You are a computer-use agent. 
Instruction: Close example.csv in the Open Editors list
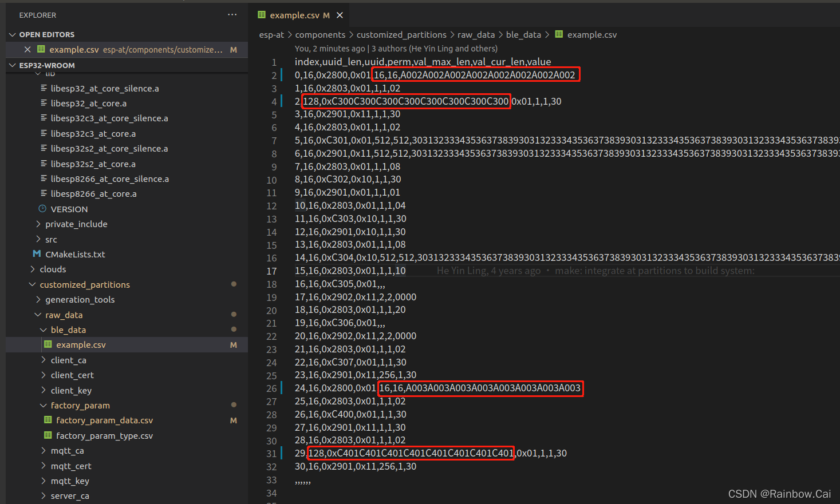pos(27,50)
